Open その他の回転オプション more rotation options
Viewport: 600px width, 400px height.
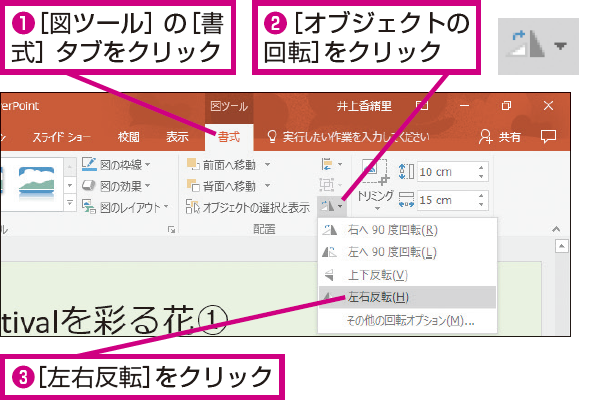coord(407,320)
